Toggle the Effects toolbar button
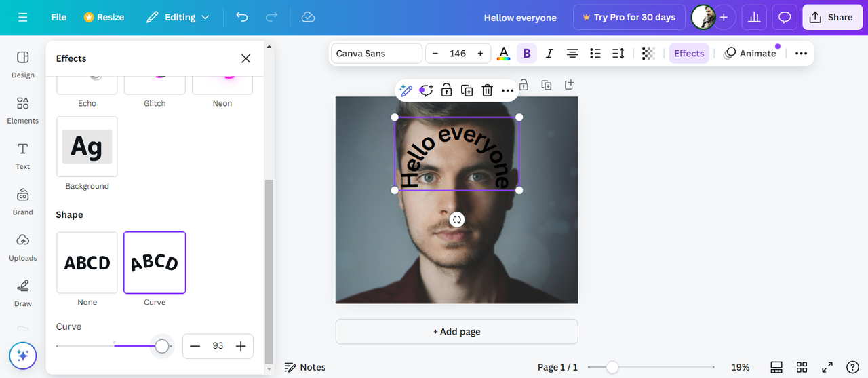 (689, 54)
